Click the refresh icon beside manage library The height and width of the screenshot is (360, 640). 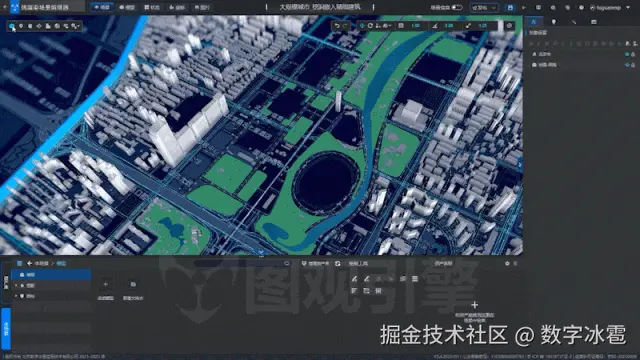[338, 264]
